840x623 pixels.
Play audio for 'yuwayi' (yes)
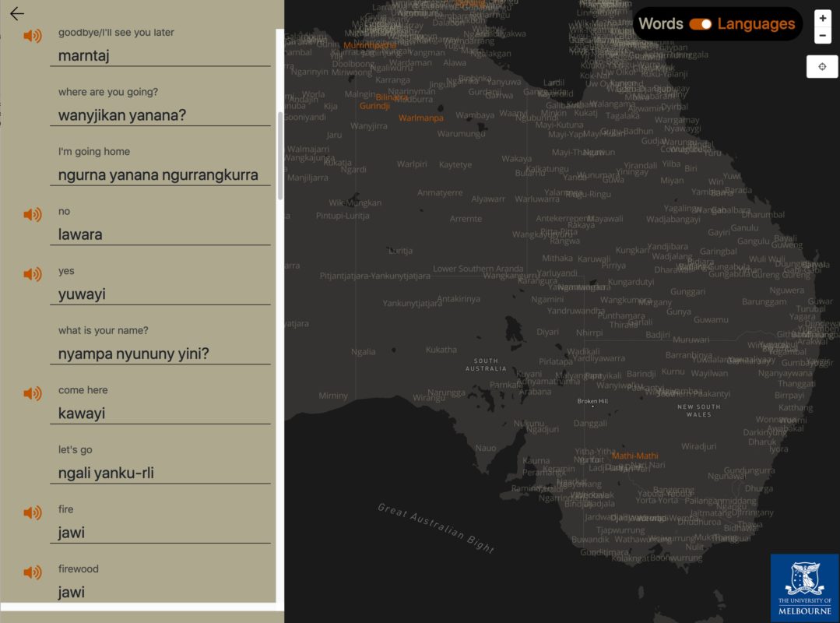pos(33,274)
